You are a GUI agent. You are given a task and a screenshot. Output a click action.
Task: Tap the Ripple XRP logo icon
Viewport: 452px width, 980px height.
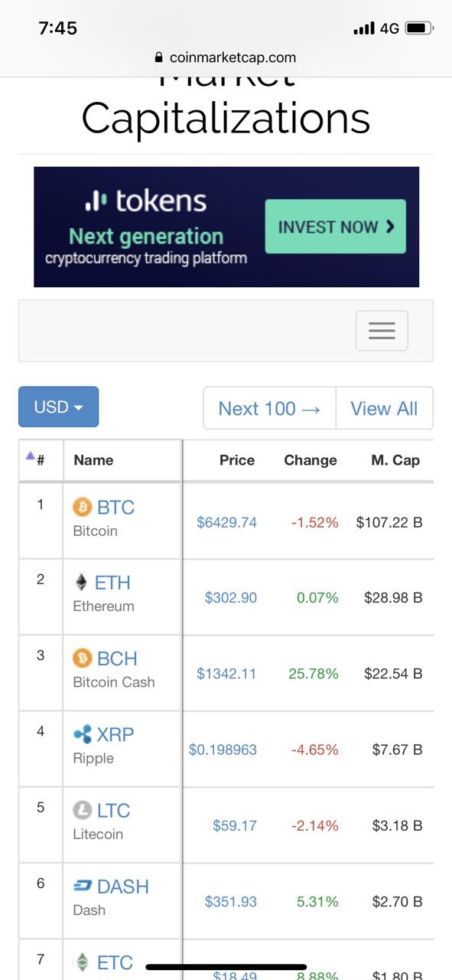coord(82,734)
